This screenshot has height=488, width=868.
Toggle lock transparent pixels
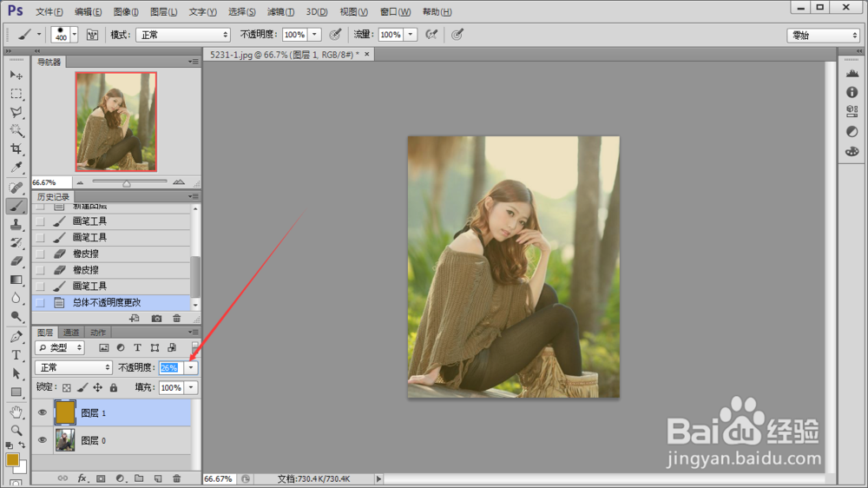(x=67, y=388)
